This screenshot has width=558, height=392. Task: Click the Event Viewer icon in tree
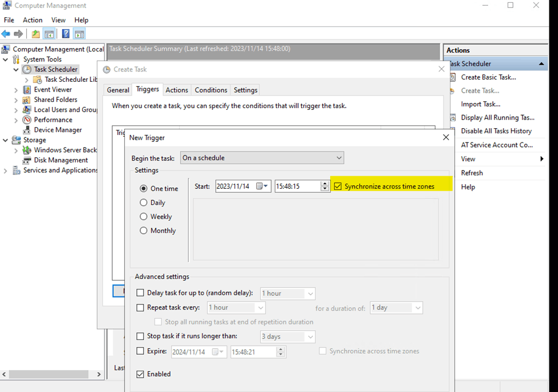[27, 90]
